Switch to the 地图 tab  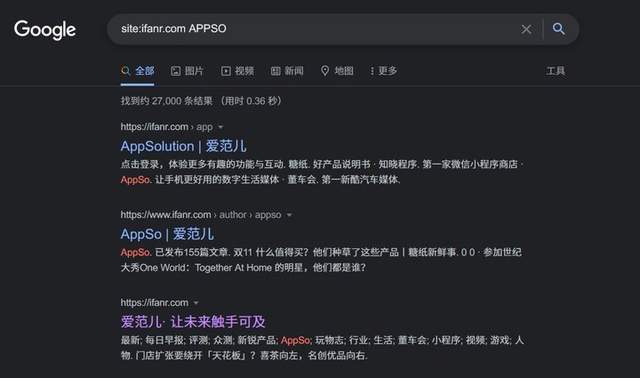[337, 71]
